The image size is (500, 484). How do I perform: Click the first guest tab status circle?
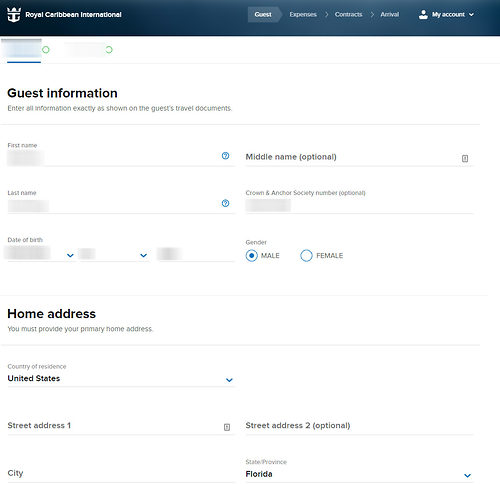46,50
